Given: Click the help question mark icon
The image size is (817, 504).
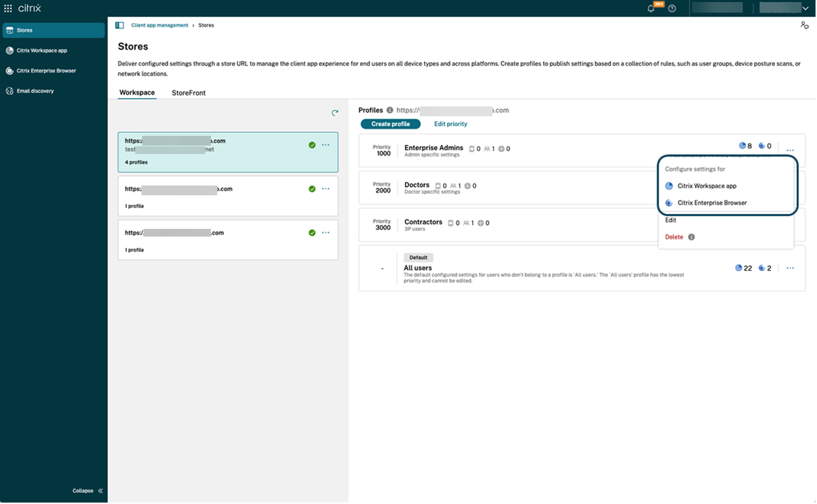Looking at the screenshot, I should click(x=671, y=8).
